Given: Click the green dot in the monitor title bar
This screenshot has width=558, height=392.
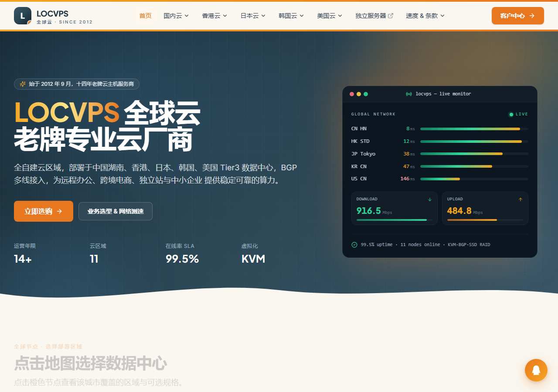Looking at the screenshot, I should pos(366,94).
